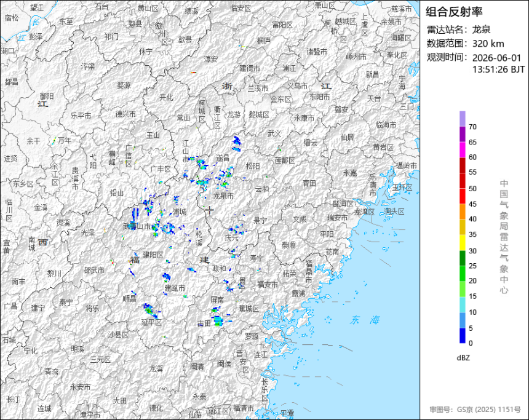Click the 青田 map label
Viewport: 529px width, 420px height.
309,183
